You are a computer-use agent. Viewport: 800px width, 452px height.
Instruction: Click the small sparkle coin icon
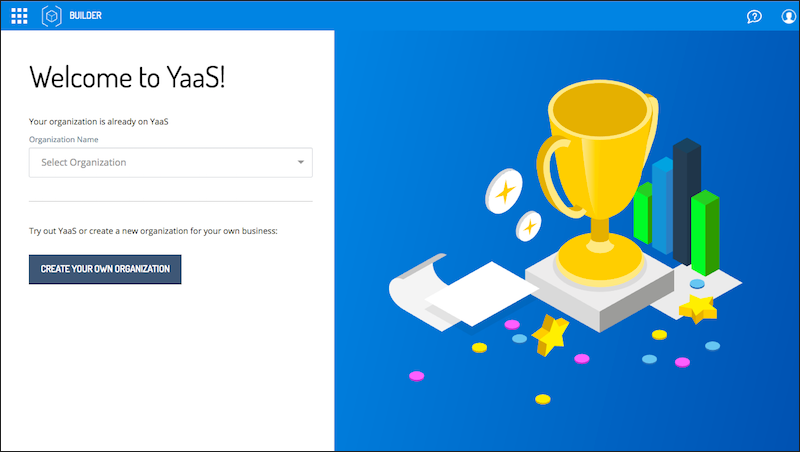coord(529,226)
